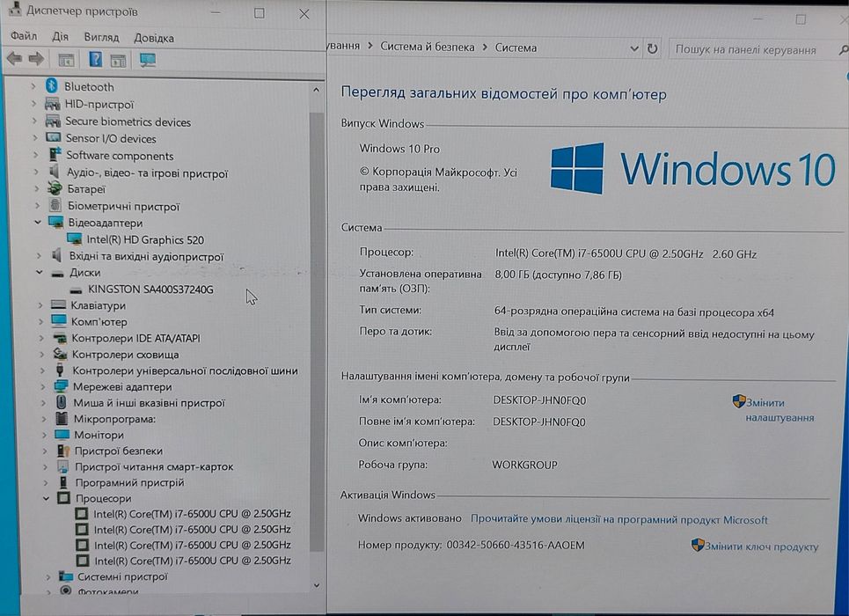Expand the Мікропрограма node
This screenshot has width=849, height=616.
point(44,419)
